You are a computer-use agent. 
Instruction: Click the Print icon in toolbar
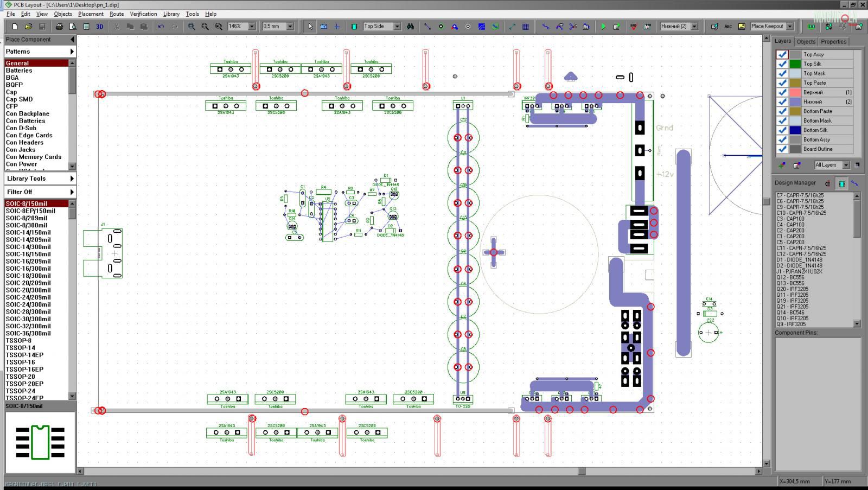point(59,26)
